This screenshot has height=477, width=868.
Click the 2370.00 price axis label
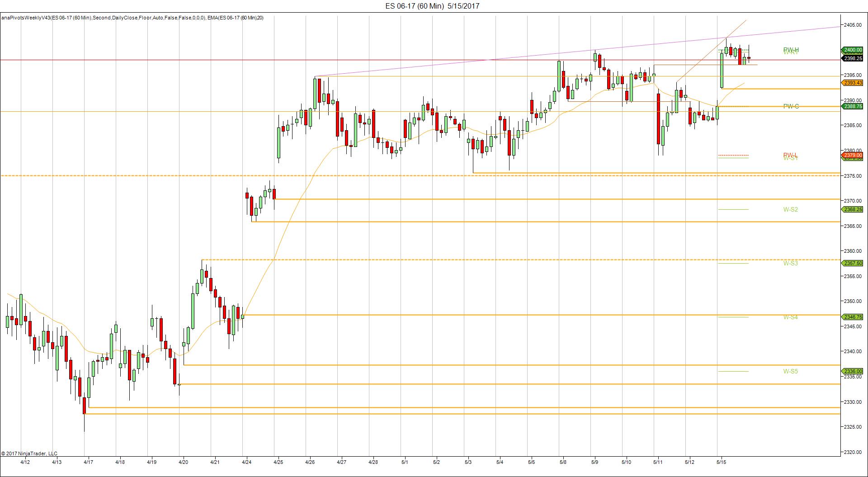pos(853,200)
